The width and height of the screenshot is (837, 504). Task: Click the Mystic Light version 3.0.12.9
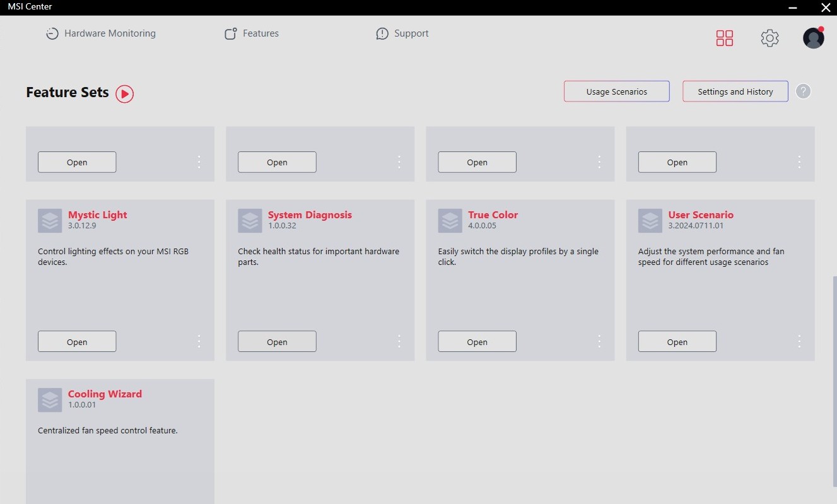pyautogui.click(x=82, y=226)
